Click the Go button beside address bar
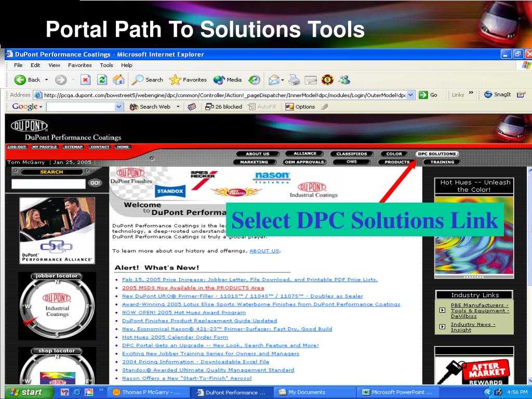 (x=428, y=95)
